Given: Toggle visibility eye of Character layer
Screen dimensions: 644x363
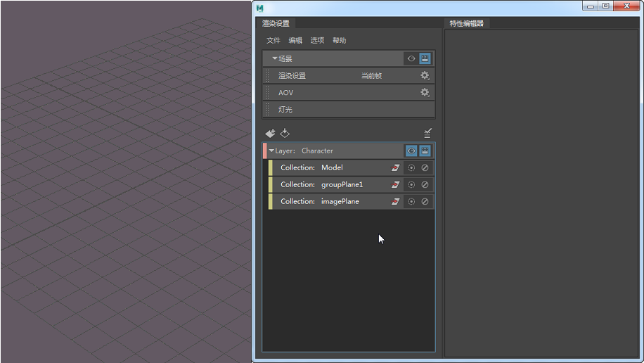Looking at the screenshot, I should click(411, 151).
